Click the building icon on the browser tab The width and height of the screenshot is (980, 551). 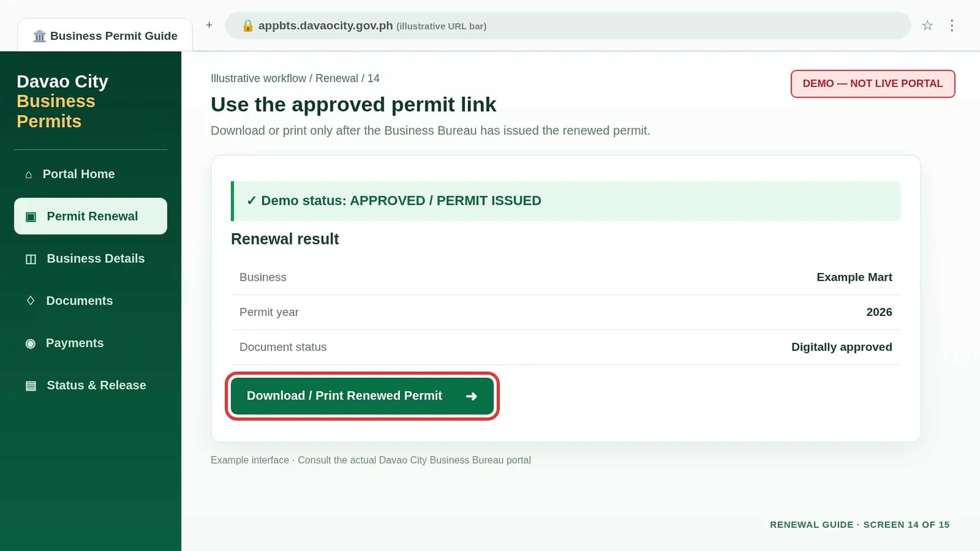[x=39, y=36]
